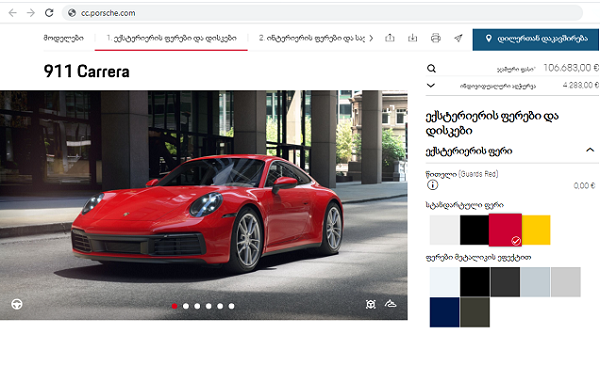Image resolution: width=600 pixels, height=372 pixels.
Task: Click the 0,00 € color price
Action: [x=584, y=186]
